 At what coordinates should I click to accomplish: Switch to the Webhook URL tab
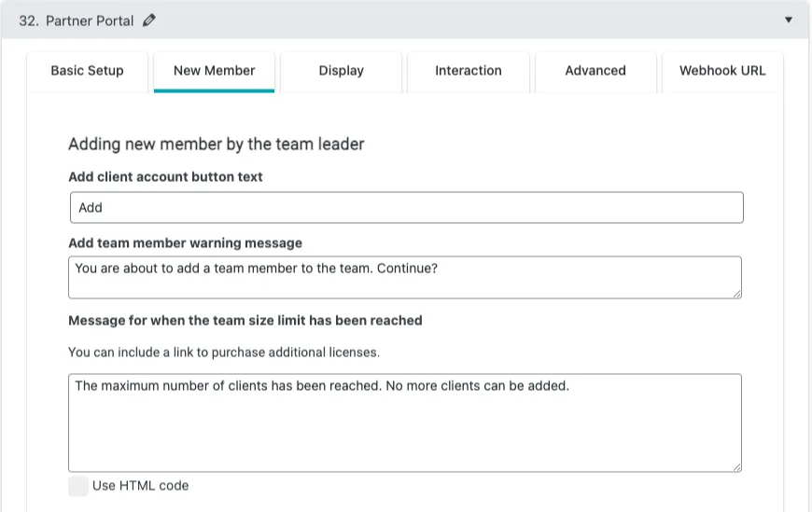point(721,71)
